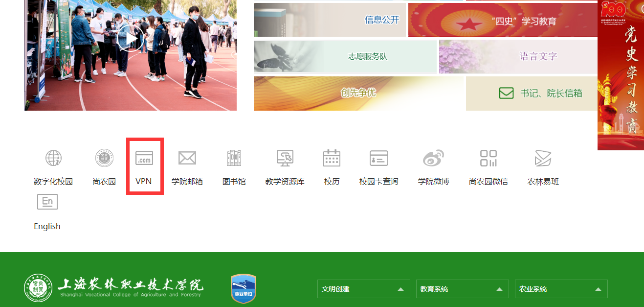Open the 教学资源库 monitor icon
The image size is (644, 307).
[x=285, y=158]
